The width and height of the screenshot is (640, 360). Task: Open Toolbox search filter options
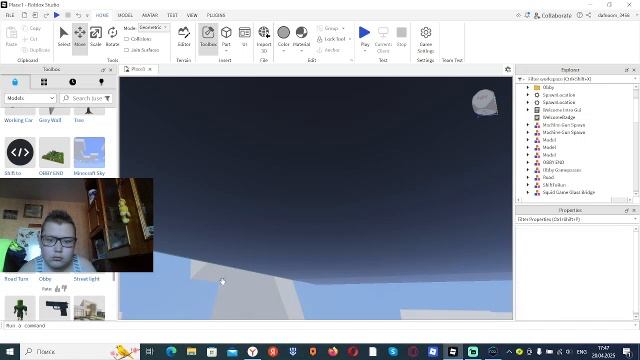click(x=107, y=98)
